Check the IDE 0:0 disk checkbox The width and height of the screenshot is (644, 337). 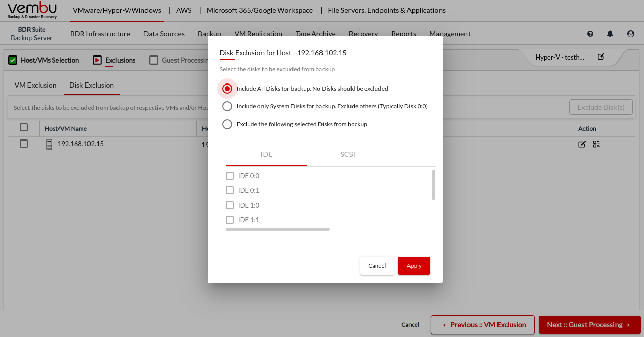pyautogui.click(x=230, y=176)
